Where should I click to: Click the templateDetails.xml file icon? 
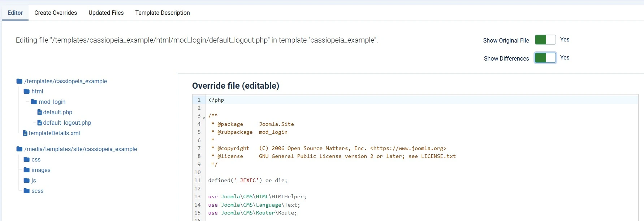point(25,133)
